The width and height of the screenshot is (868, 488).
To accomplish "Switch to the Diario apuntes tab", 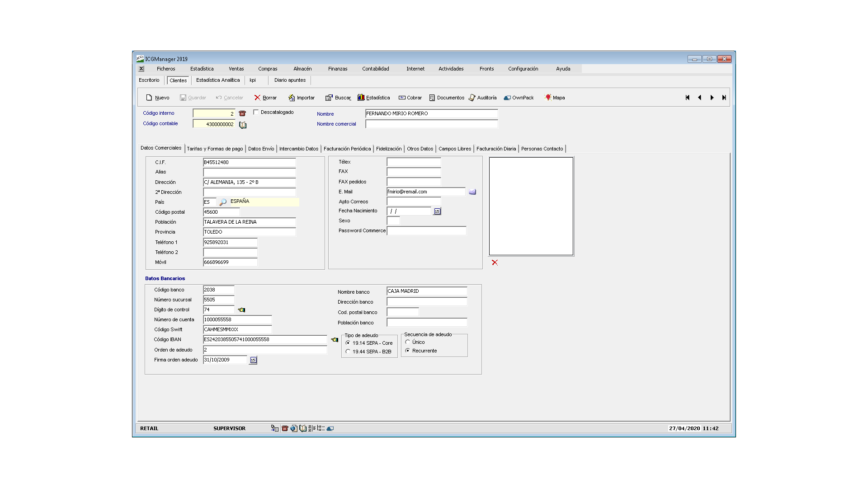I will (290, 80).
